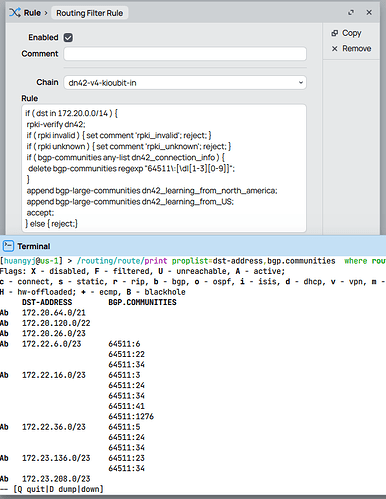Click the DST-ADDRESS column header
Viewport: 386px width, 499px height.
47,302
